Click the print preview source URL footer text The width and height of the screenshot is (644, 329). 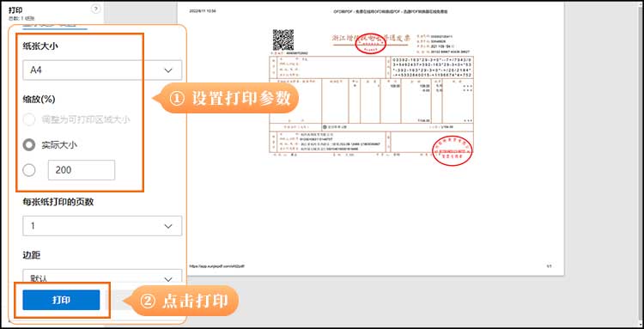click(x=217, y=266)
